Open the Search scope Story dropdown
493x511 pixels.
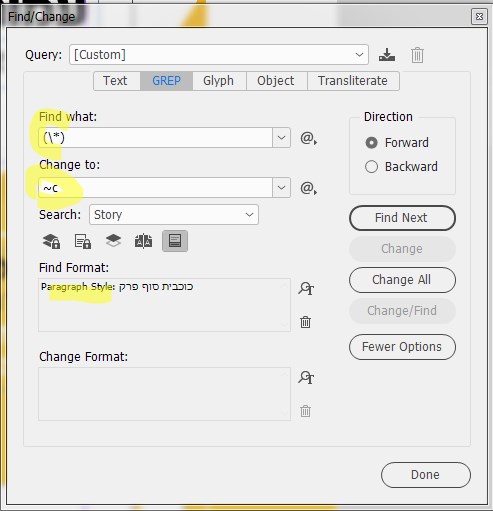pyautogui.click(x=174, y=215)
